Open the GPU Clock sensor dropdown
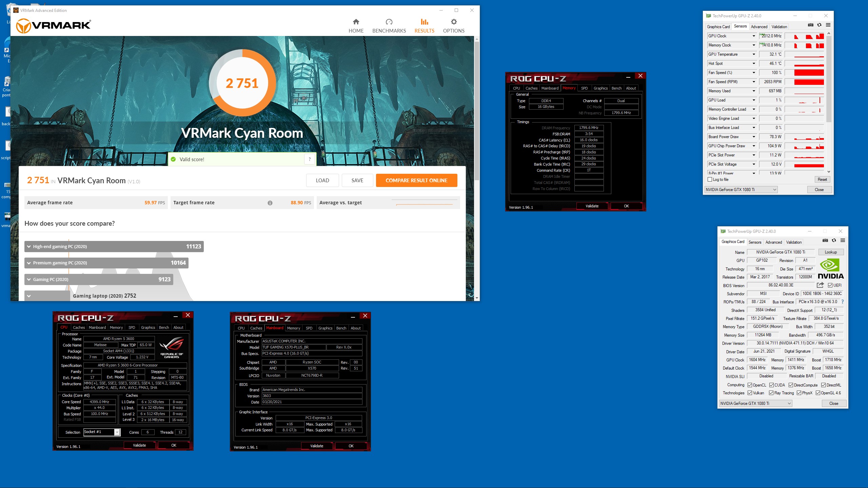The image size is (868, 488). 754,36
